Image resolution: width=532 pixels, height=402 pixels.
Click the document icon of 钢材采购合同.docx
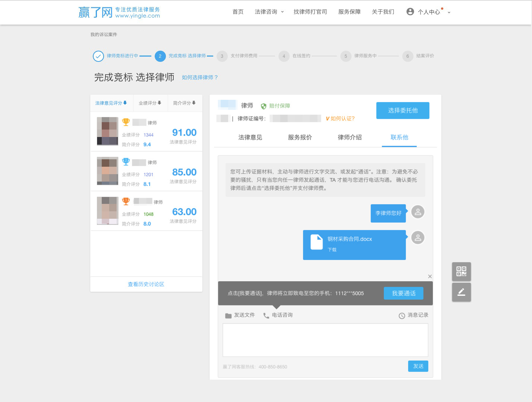[x=317, y=242]
